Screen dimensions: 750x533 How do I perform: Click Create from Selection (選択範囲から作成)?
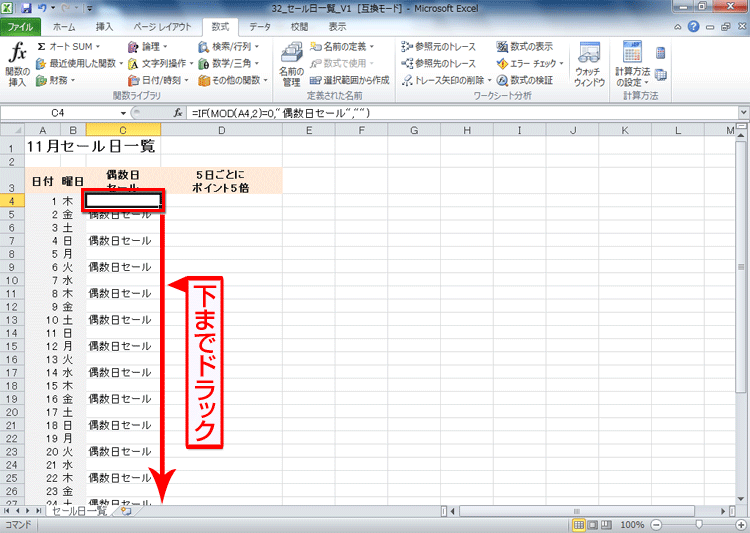coord(349,80)
